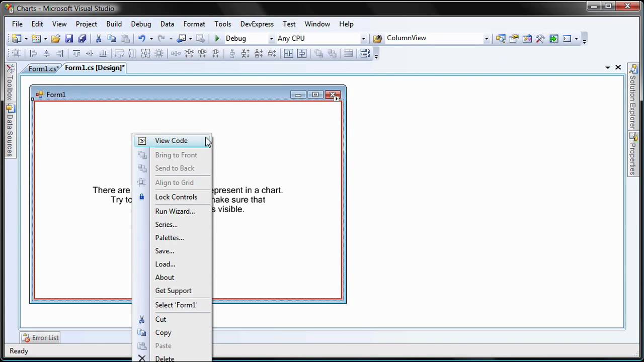This screenshot has width=644, height=362.
Task: Open the Build menu
Action: pyautogui.click(x=114, y=24)
